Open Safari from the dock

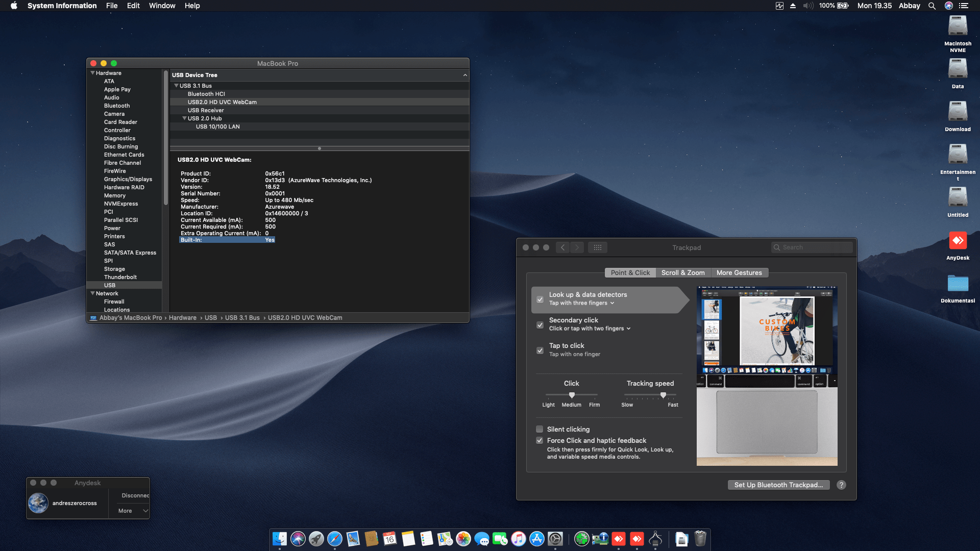(x=335, y=539)
